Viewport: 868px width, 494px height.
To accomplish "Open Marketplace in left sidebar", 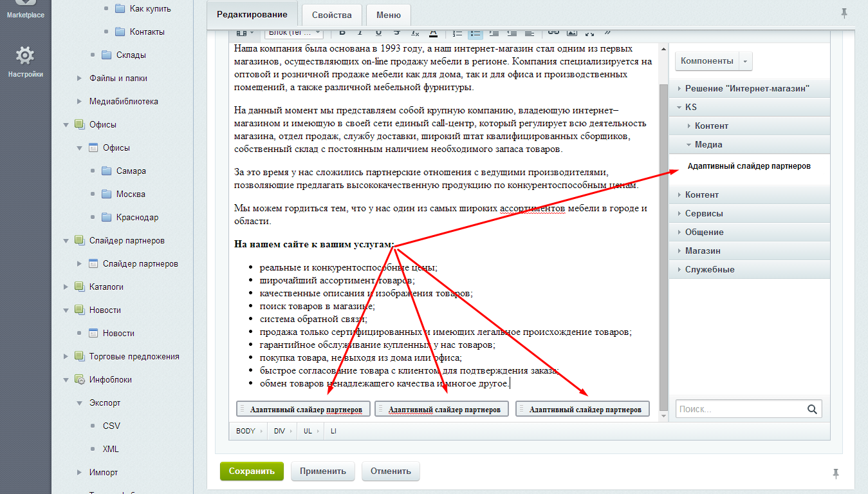I will (x=25, y=10).
